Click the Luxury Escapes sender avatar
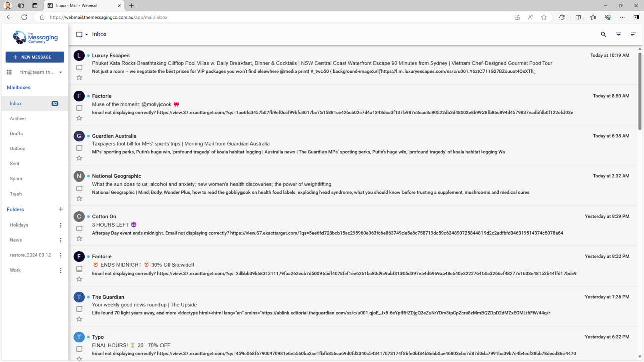This screenshot has height=362, width=644. (x=79, y=55)
